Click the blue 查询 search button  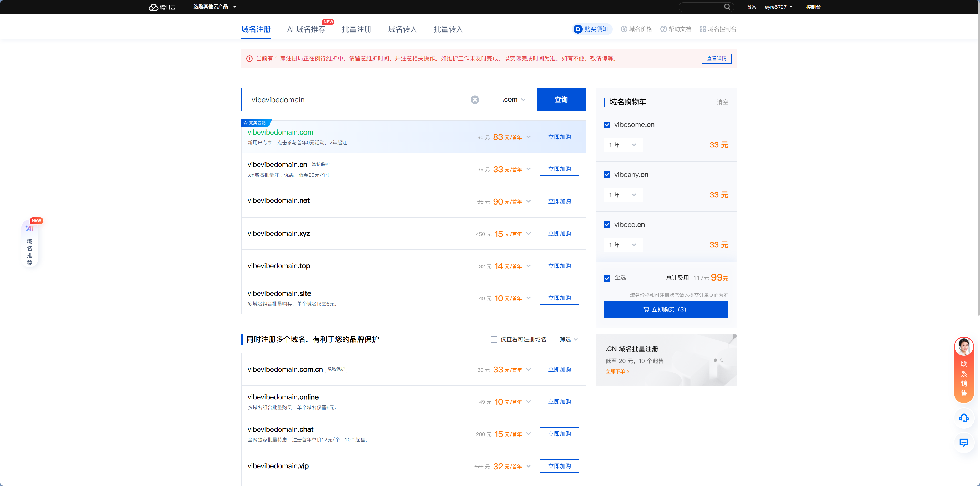(x=561, y=100)
